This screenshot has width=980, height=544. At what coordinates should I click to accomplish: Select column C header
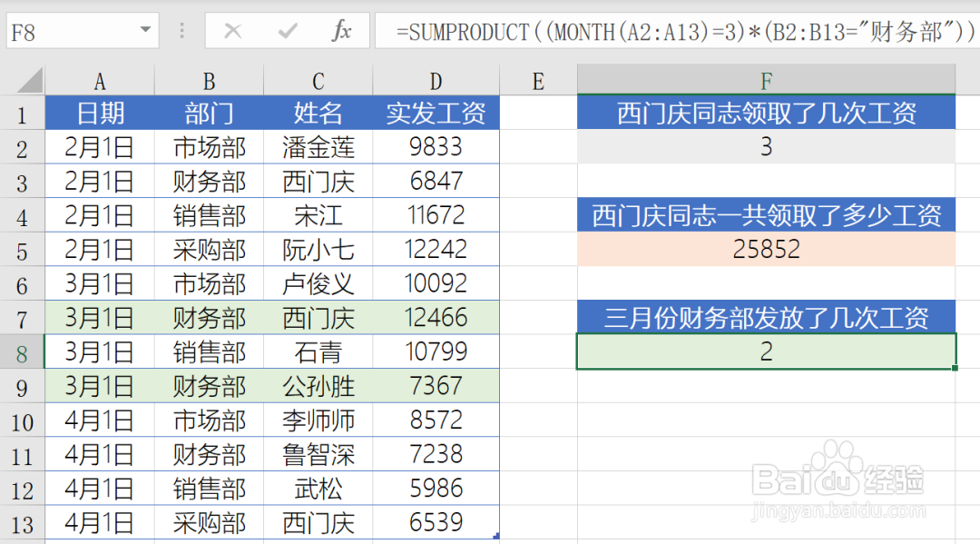tap(318, 82)
